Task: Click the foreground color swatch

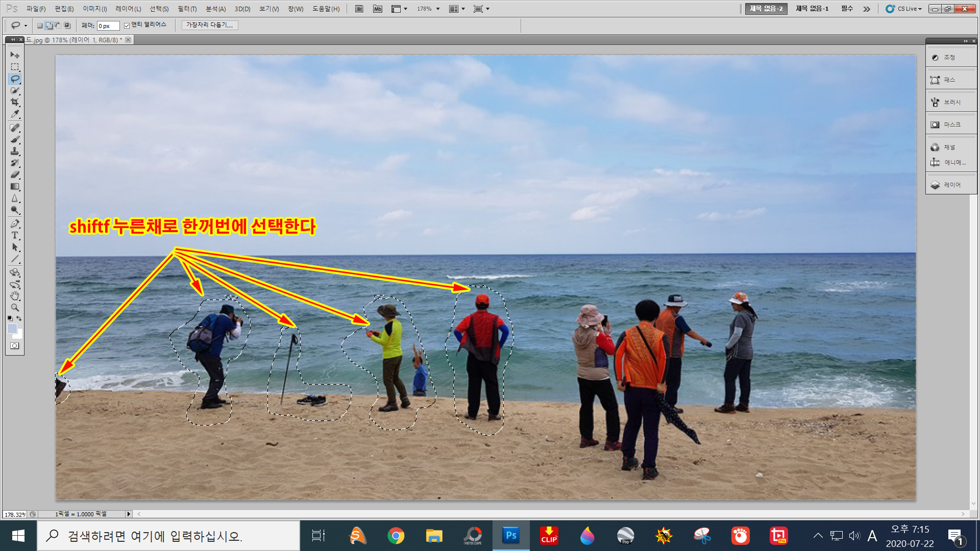Action: 12,329
